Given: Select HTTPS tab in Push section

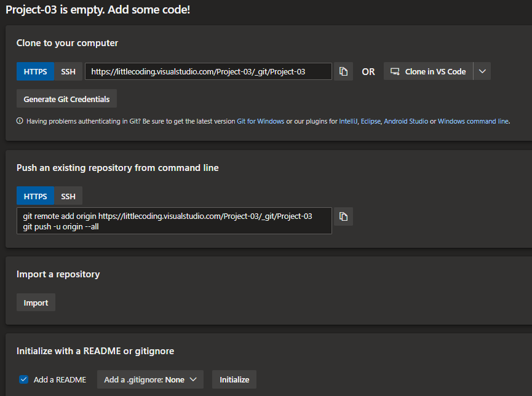Looking at the screenshot, I should (x=35, y=196).
